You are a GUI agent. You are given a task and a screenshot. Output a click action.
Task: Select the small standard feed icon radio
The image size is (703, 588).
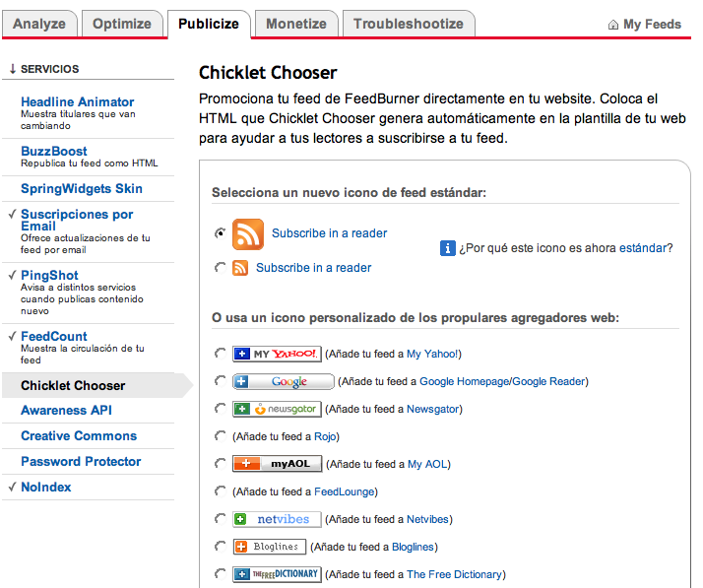pos(219,268)
